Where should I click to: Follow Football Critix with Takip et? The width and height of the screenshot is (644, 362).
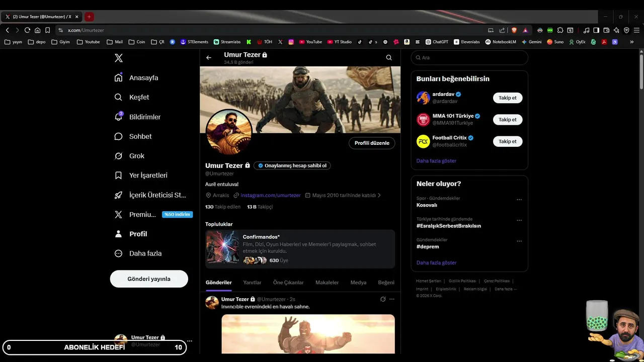[x=508, y=141]
